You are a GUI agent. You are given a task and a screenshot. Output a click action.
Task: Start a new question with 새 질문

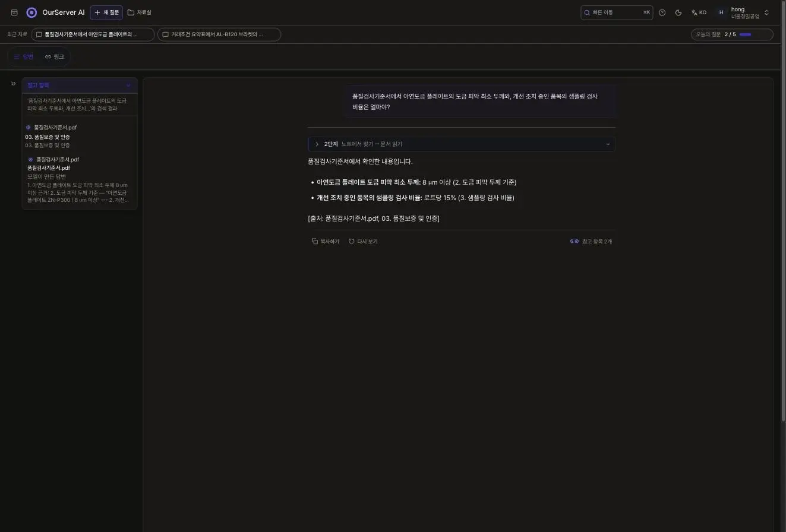click(106, 12)
